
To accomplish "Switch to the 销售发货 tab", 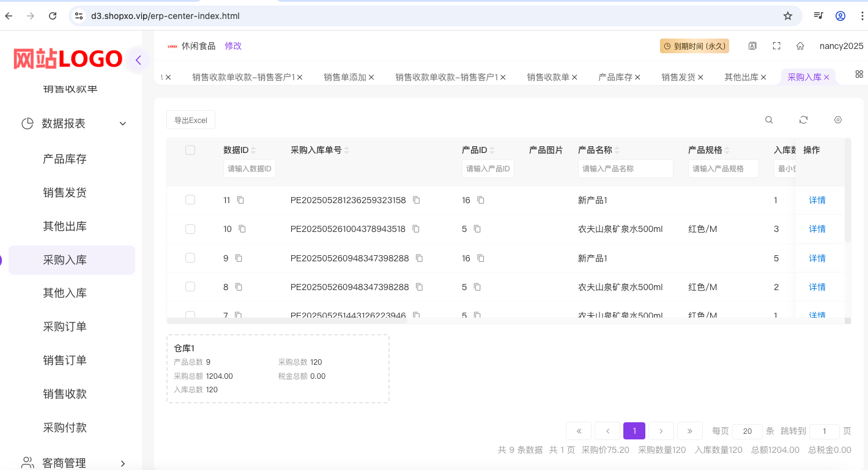I will [x=678, y=77].
